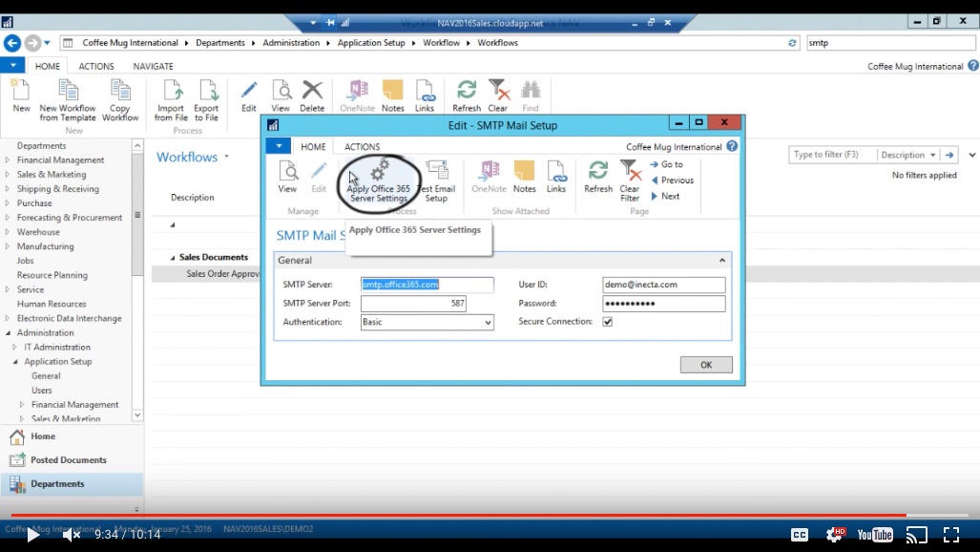Enter fullscreen video mode
The width and height of the screenshot is (980, 552).
[951, 535]
